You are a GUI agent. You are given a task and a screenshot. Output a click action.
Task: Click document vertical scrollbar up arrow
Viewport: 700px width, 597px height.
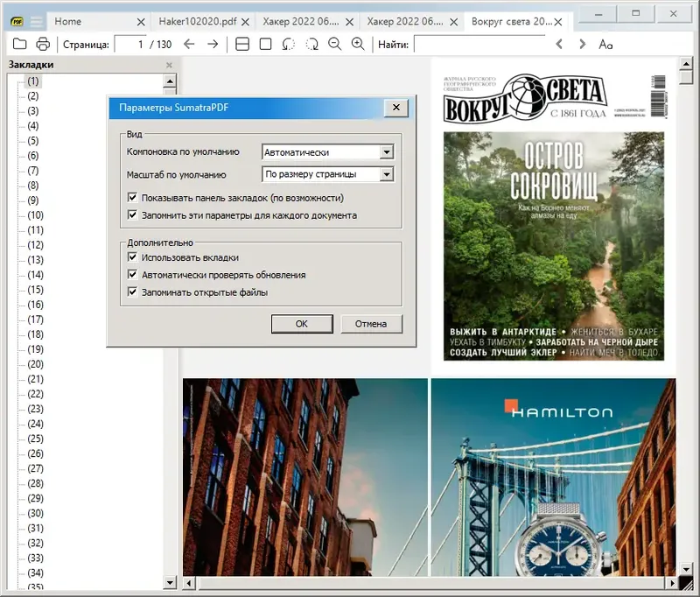pos(686,63)
